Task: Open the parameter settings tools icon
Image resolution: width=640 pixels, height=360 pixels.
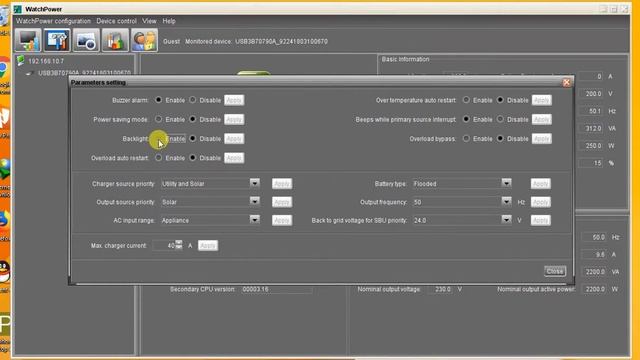Action: click(x=57, y=40)
